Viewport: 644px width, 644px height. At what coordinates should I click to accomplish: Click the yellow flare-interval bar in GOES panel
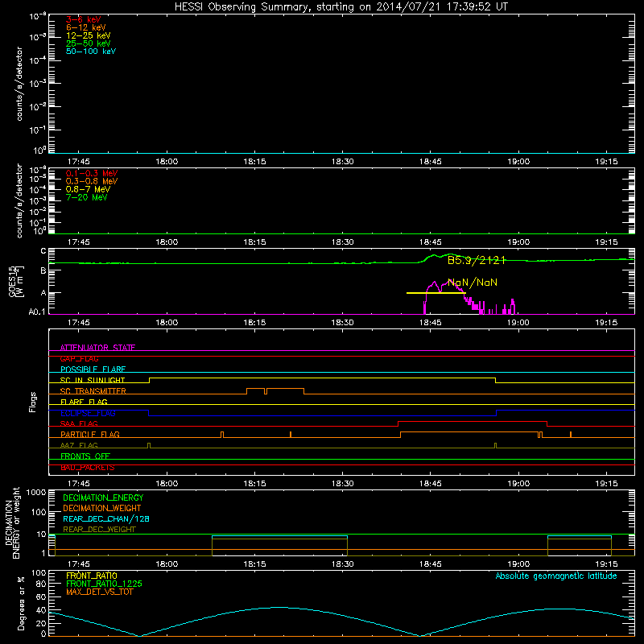[436, 293]
